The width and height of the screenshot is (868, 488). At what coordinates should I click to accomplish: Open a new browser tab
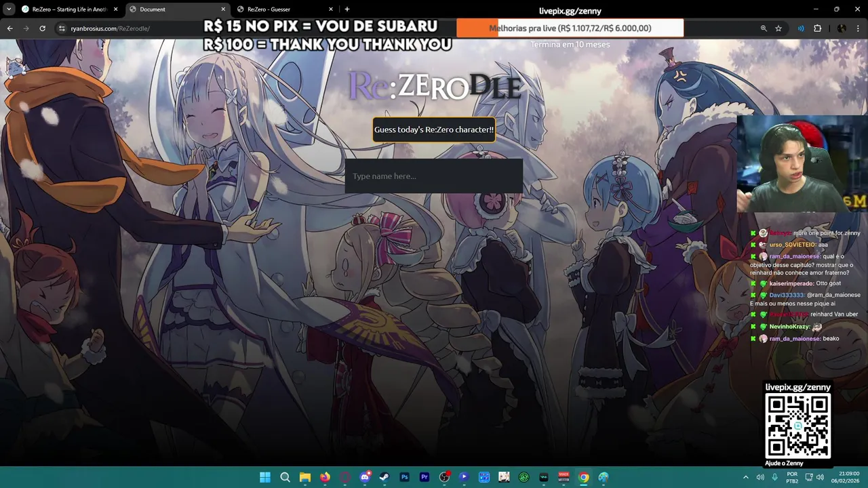click(347, 9)
